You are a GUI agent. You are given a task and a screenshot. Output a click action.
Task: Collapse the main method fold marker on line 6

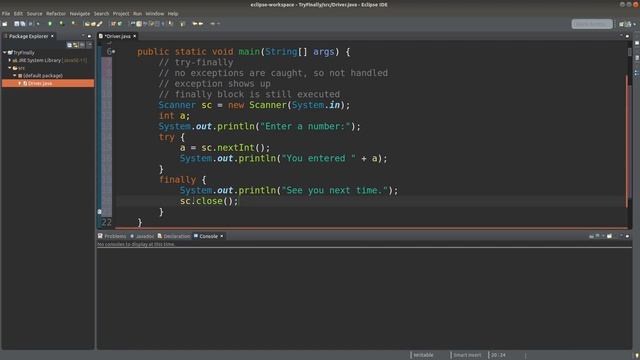pyautogui.click(x=113, y=52)
